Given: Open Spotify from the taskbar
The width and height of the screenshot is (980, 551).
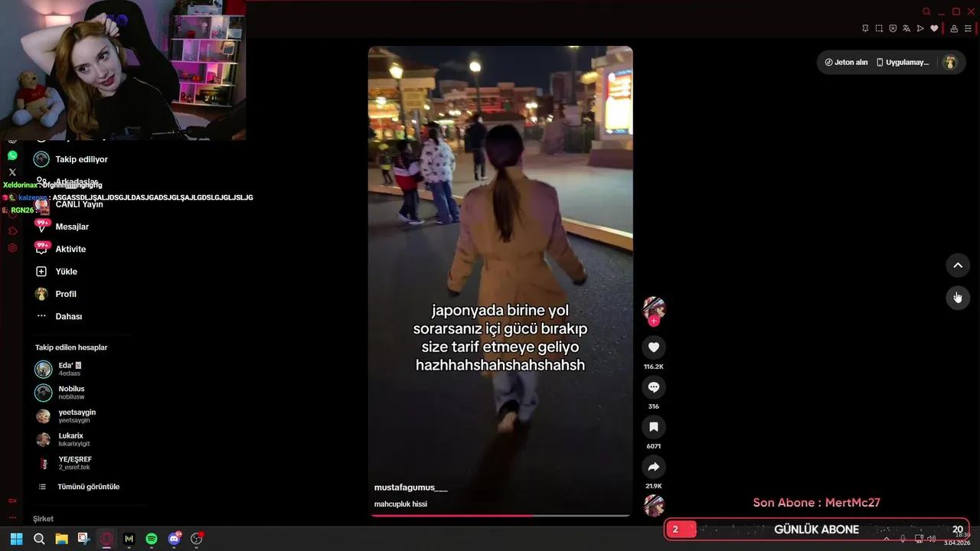Looking at the screenshot, I should (x=152, y=539).
